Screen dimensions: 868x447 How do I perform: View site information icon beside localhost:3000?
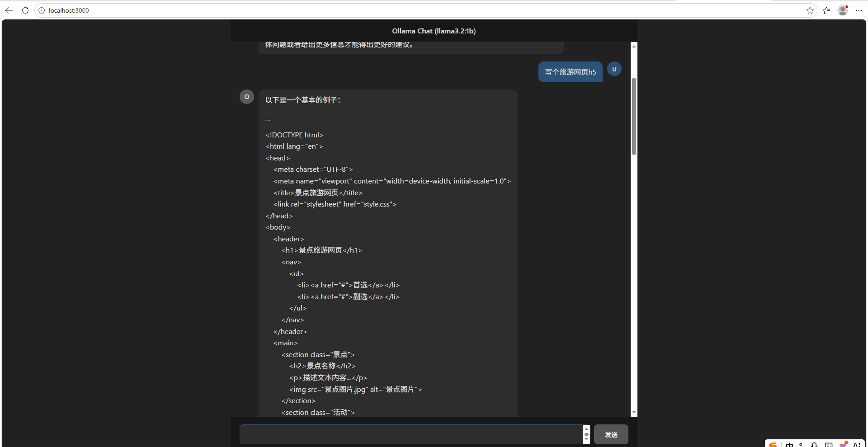42,10
